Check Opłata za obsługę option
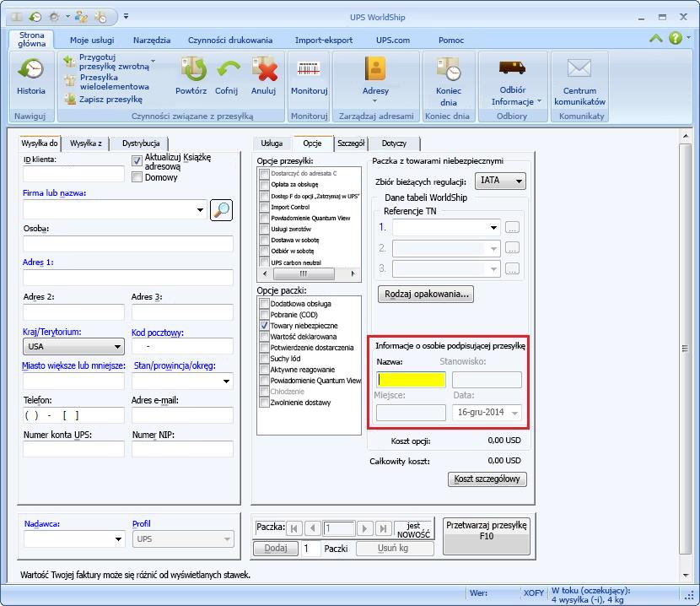Screen dimensions: 700x606 click(x=264, y=185)
